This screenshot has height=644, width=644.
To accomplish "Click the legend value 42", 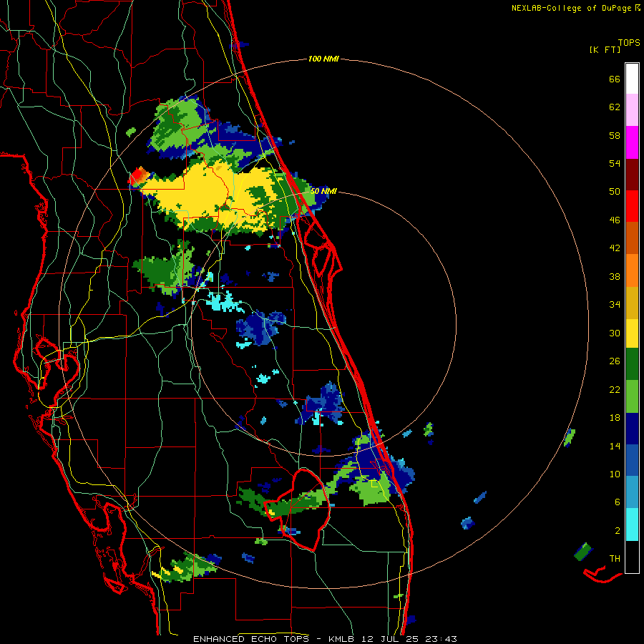I will coord(615,248).
